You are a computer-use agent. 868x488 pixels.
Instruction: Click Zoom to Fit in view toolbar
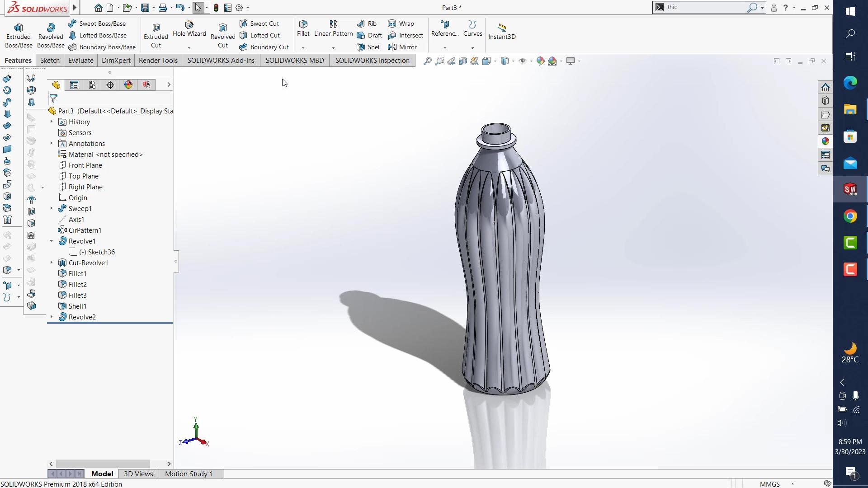click(x=427, y=61)
